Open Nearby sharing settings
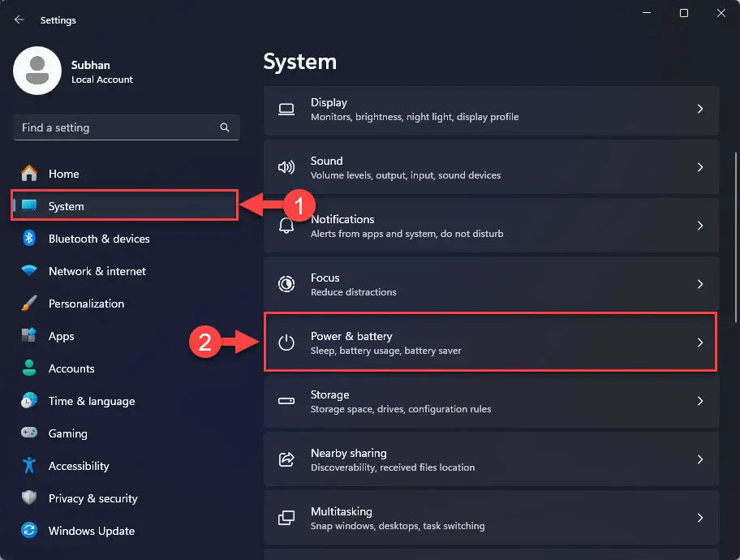Image resolution: width=740 pixels, height=560 pixels. point(490,459)
